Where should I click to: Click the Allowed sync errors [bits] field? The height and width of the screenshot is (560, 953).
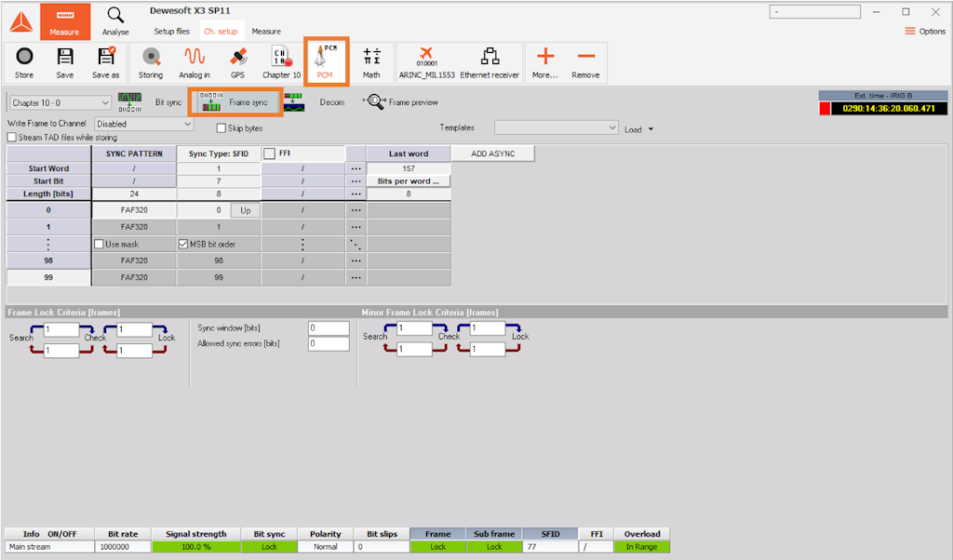[x=329, y=343]
